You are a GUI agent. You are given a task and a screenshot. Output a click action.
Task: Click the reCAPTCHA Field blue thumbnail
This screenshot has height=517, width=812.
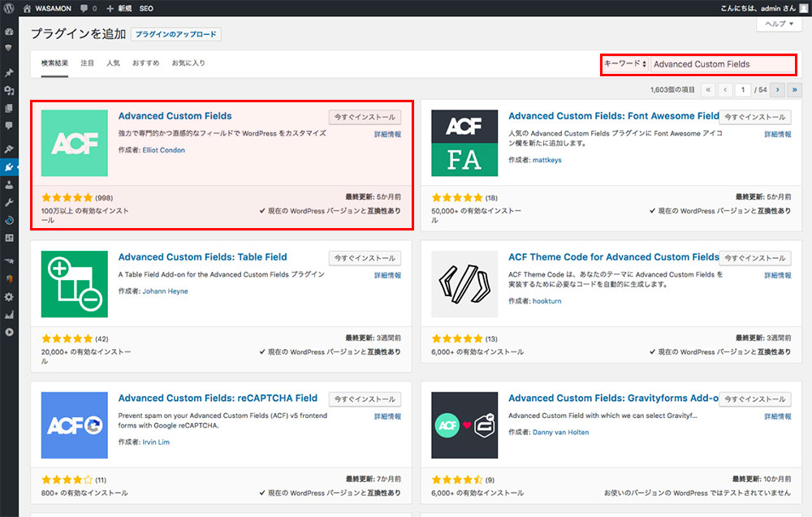click(75, 425)
